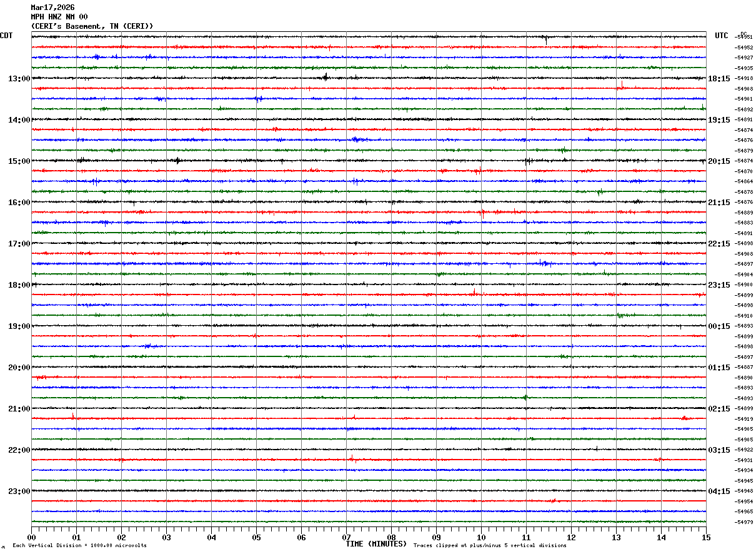The height and width of the screenshot is (554, 756).
Task: Click the DC offset value -54922
Action: coord(744,450)
